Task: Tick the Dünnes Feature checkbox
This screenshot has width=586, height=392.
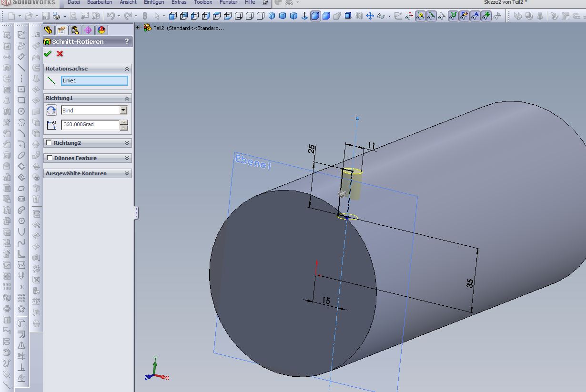Action: [x=50, y=158]
